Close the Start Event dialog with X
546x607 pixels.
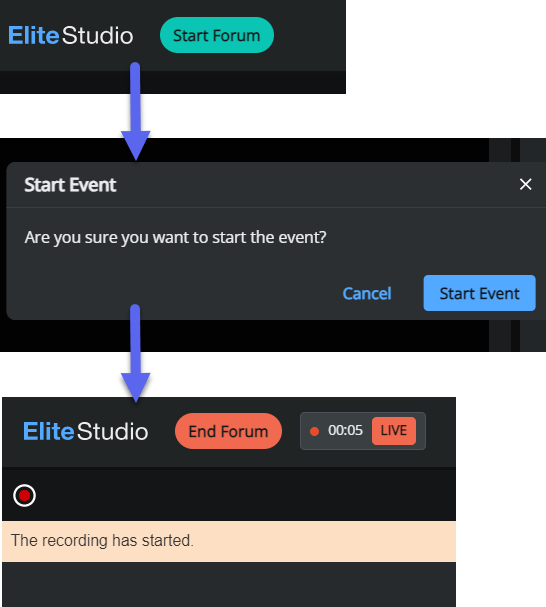525,184
